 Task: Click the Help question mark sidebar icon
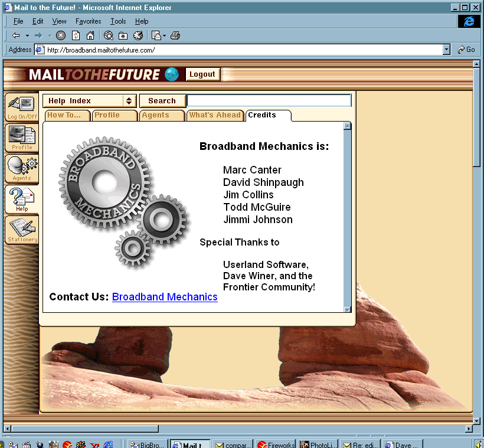click(22, 200)
